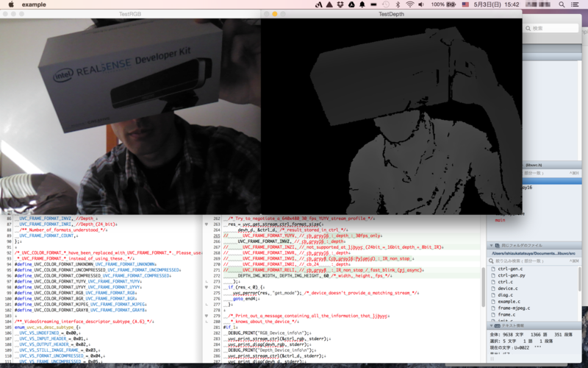
Task: Click the #define UVC_COLOR_FORMAT_YUYV line 97
Action: click(x=78, y=282)
